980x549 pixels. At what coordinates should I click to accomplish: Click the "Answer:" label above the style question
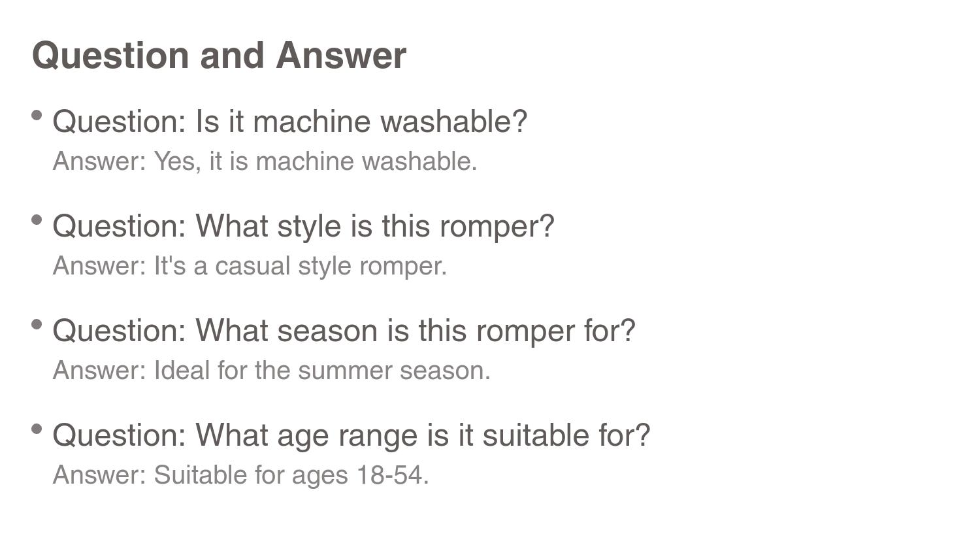coord(99,161)
